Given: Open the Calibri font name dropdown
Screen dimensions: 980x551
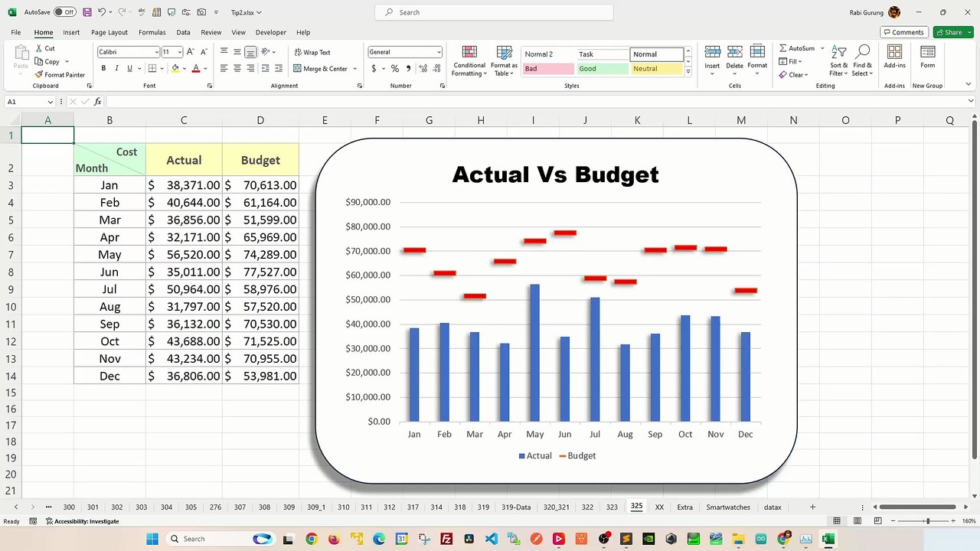Looking at the screenshot, I should pos(155,52).
